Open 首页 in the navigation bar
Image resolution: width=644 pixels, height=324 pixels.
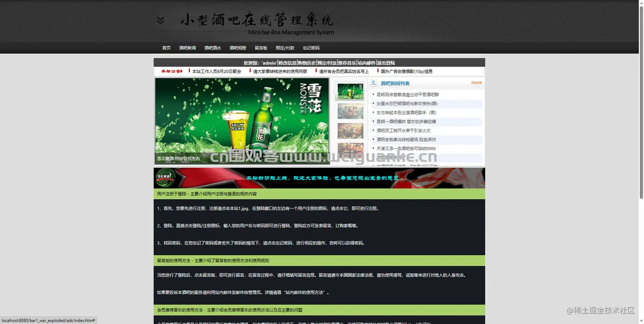pyautogui.click(x=166, y=48)
